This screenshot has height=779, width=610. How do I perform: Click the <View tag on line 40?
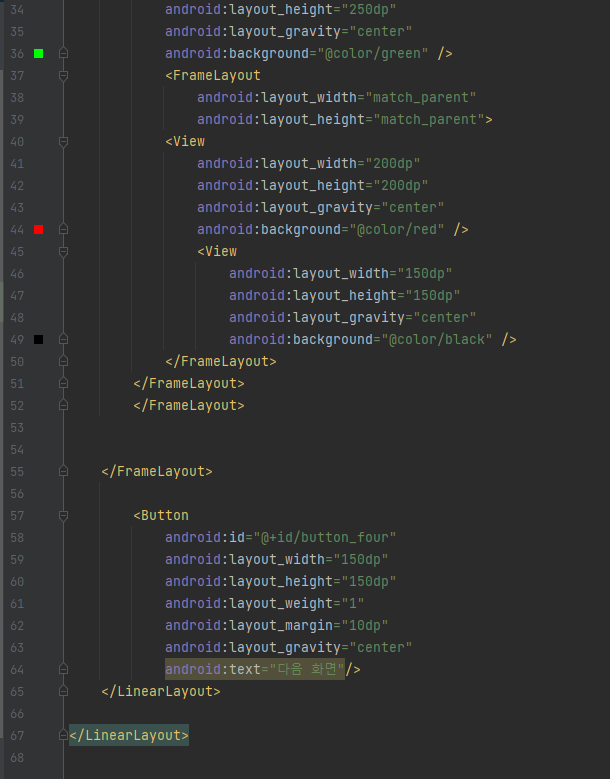185,142
